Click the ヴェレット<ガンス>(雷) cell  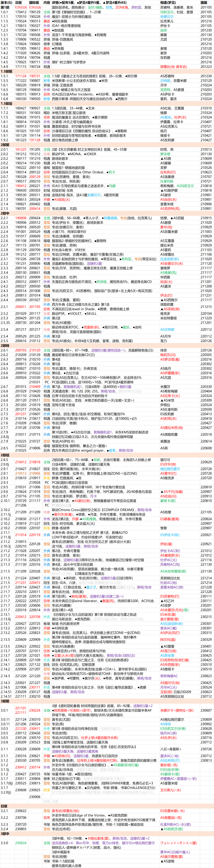(178, 843)
